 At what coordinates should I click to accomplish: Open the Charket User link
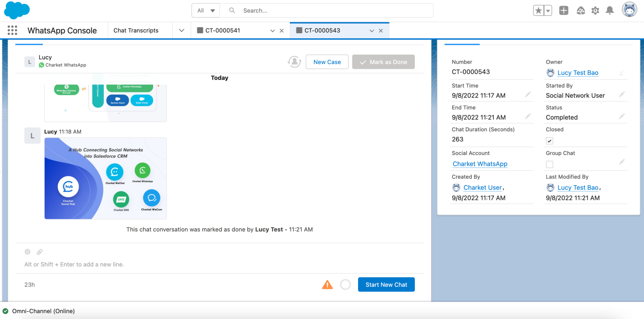483,187
